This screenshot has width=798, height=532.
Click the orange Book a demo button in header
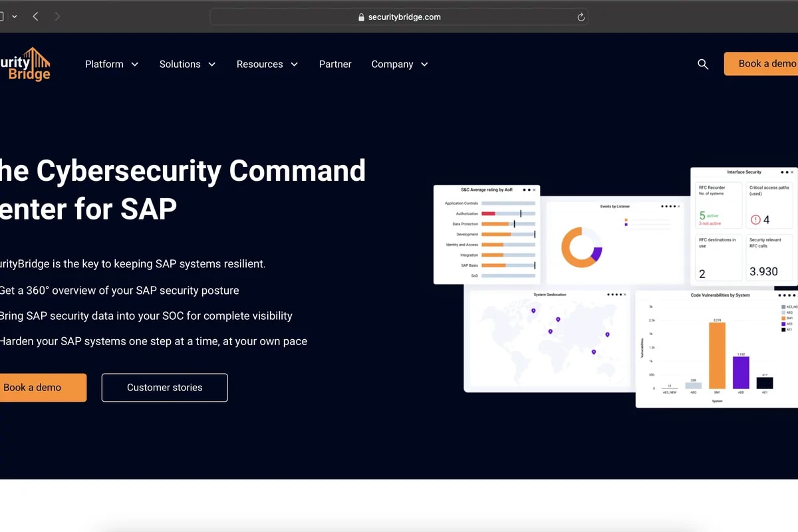[x=761, y=63]
